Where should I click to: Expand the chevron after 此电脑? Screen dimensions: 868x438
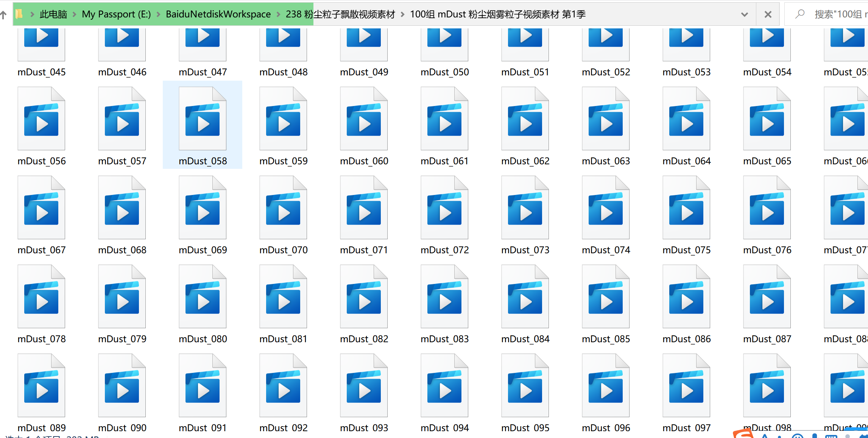pyautogui.click(x=74, y=14)
